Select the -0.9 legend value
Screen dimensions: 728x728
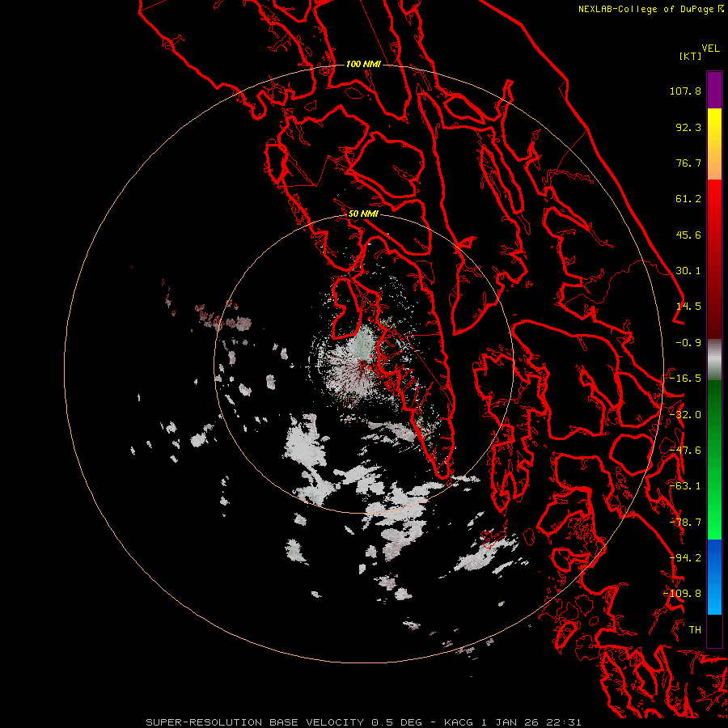click(x=688, y=343)
